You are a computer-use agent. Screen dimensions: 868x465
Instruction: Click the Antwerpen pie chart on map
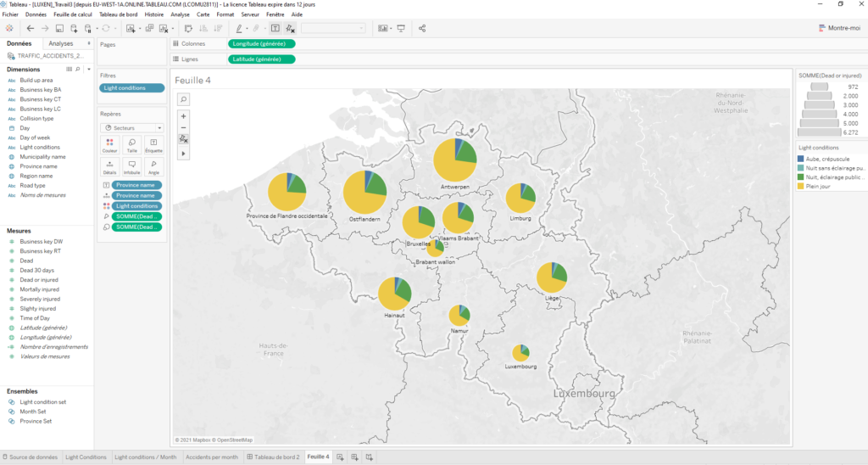pos(455,160)
